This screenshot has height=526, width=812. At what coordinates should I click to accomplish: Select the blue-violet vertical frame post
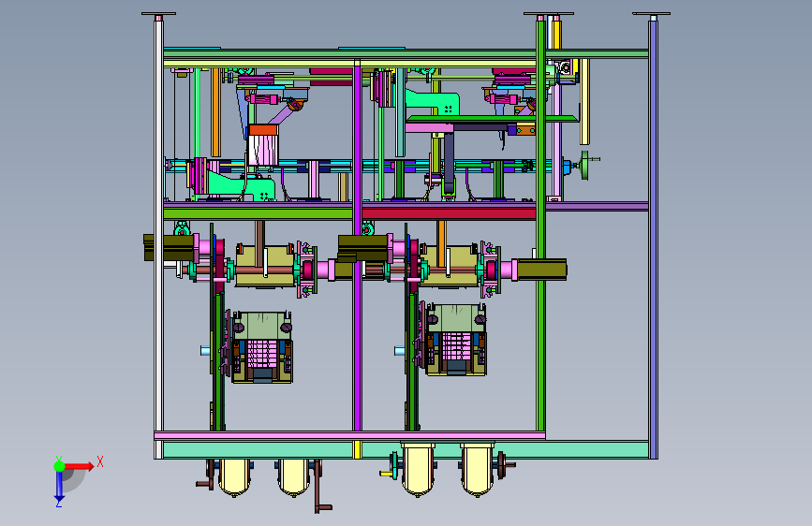[653, 239]
